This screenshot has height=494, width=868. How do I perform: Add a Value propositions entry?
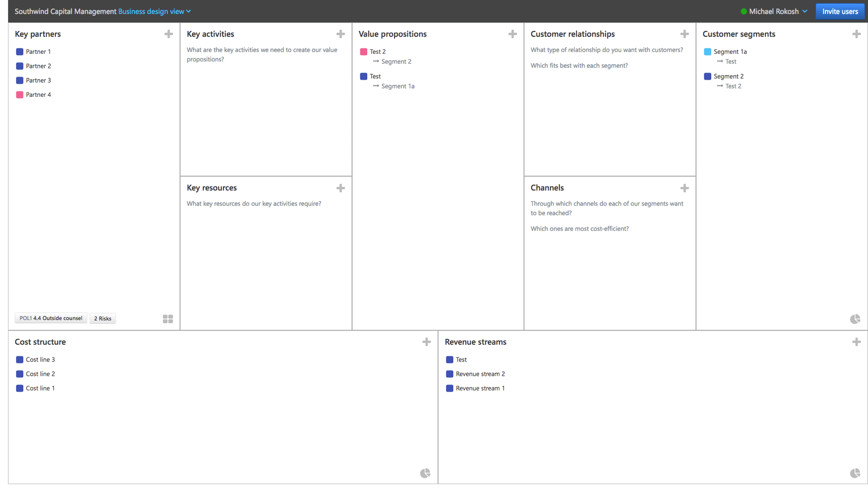[512, 34]
